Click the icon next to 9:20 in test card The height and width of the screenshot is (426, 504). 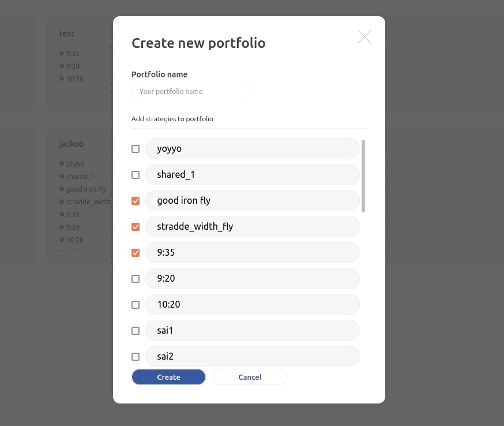(61, 66)
